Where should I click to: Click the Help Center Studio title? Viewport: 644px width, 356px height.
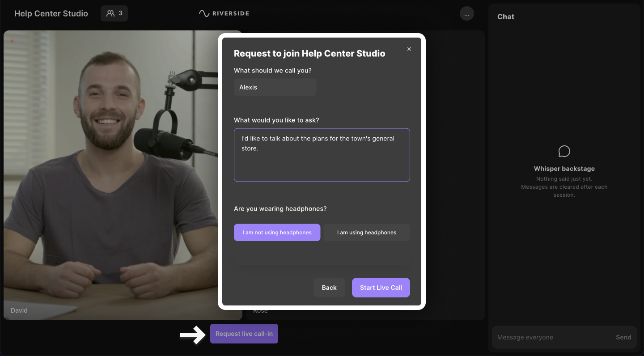[x=51, y=13]
